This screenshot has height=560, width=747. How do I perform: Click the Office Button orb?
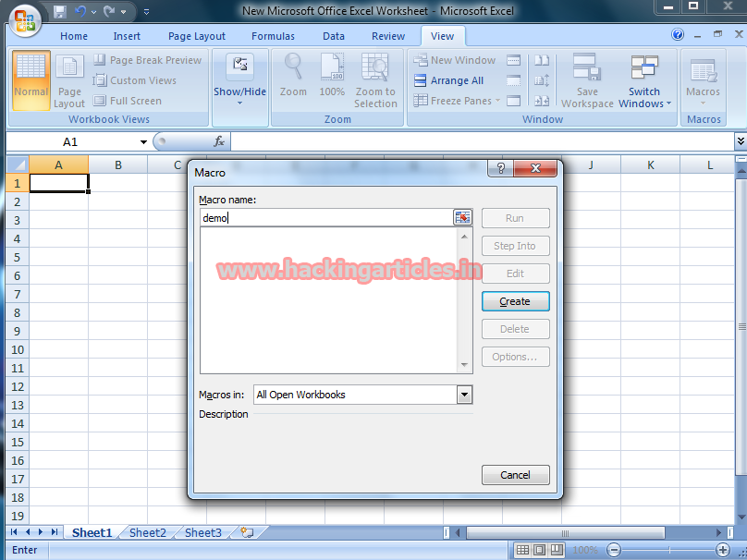click(24, 20)
